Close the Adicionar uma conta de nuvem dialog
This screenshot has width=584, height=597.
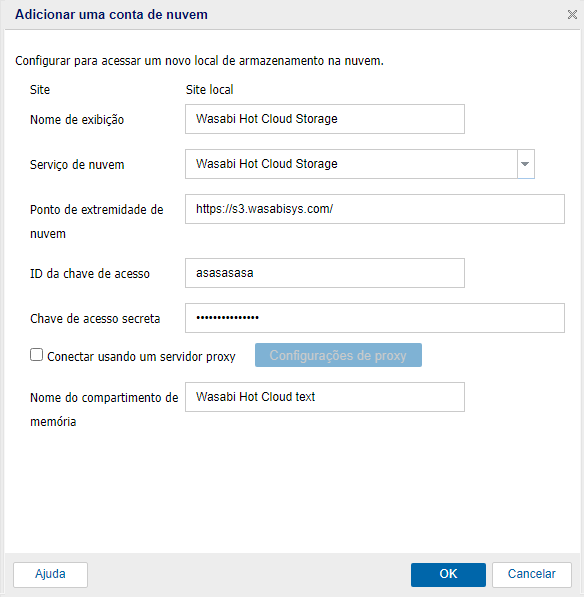click(x=572, y=14)
